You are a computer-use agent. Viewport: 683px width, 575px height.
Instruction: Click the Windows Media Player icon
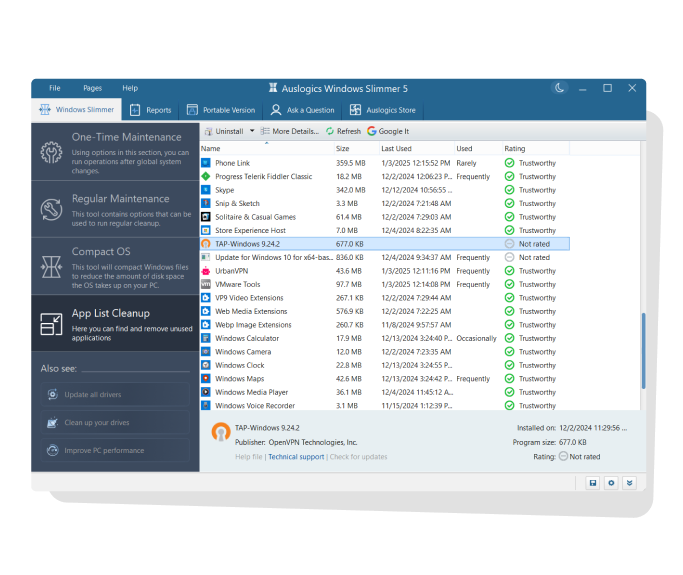206,392
